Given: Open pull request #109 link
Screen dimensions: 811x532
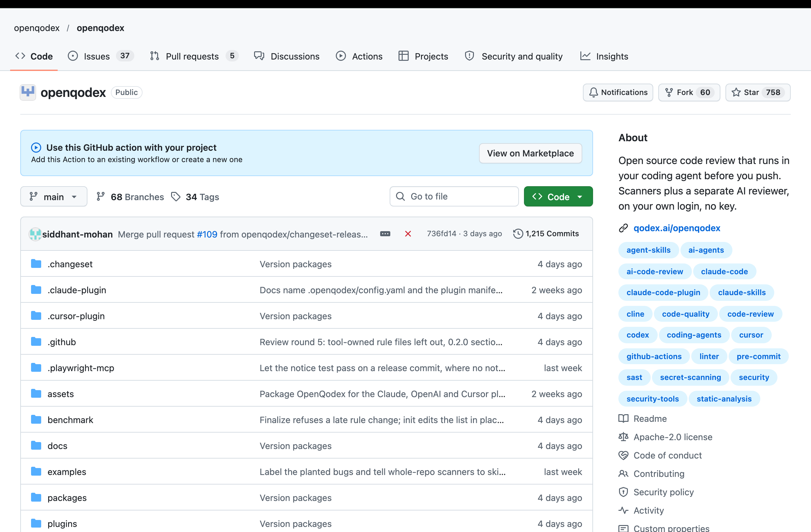Looking at the screenshot, I should click(x=207, y=234).
